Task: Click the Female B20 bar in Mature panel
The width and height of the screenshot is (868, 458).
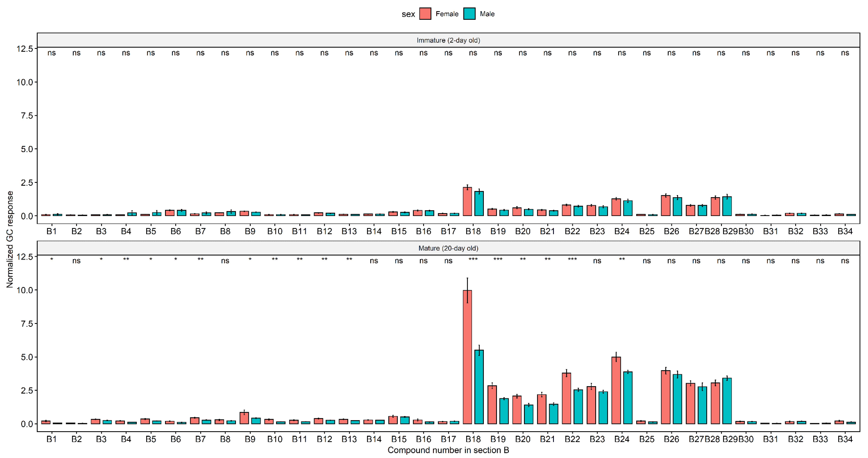Action: click(517, 410)
